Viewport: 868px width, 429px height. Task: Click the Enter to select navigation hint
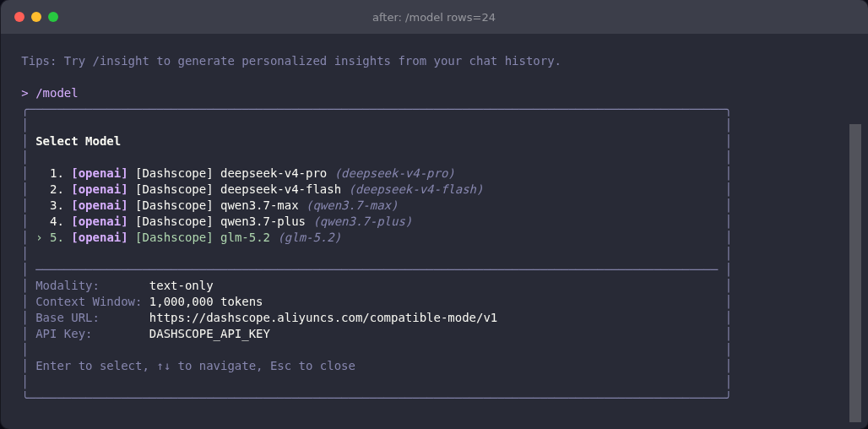[195, 366]
